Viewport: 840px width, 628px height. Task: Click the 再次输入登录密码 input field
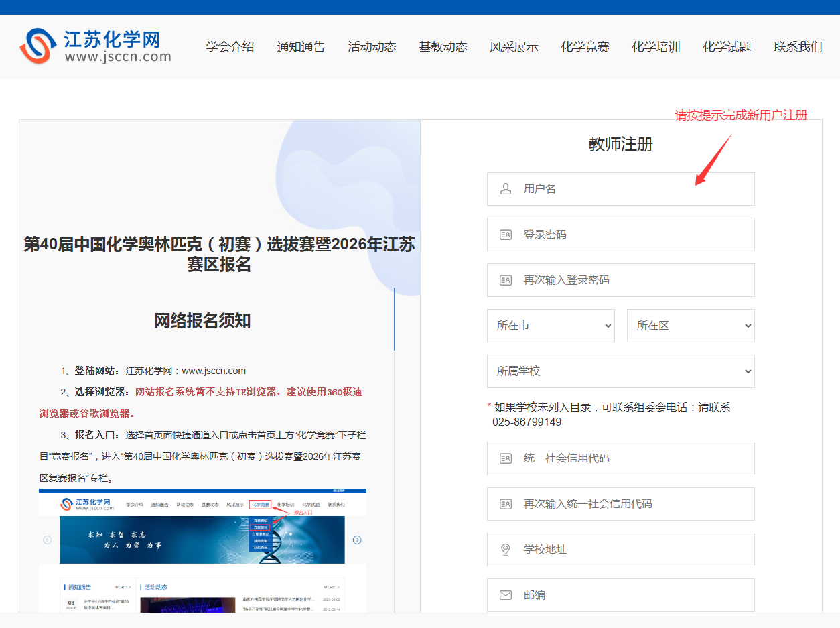[621, 280]
